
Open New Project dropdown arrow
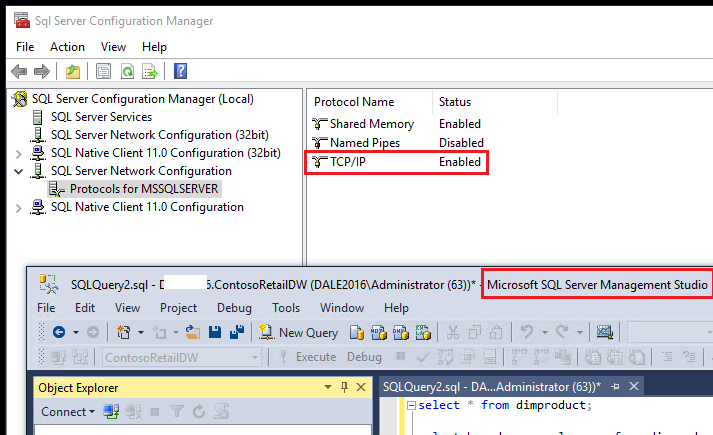tap(141, 333)
